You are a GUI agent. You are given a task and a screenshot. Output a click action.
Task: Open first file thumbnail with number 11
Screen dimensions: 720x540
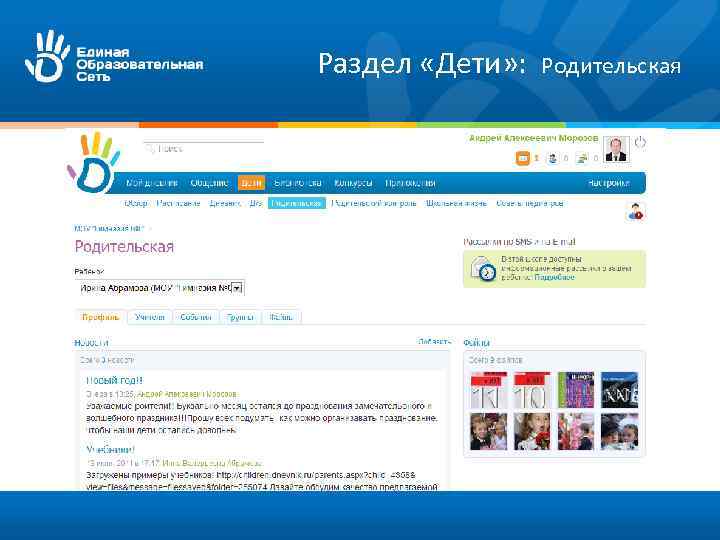pyautogui.click(x=489, y=390)
